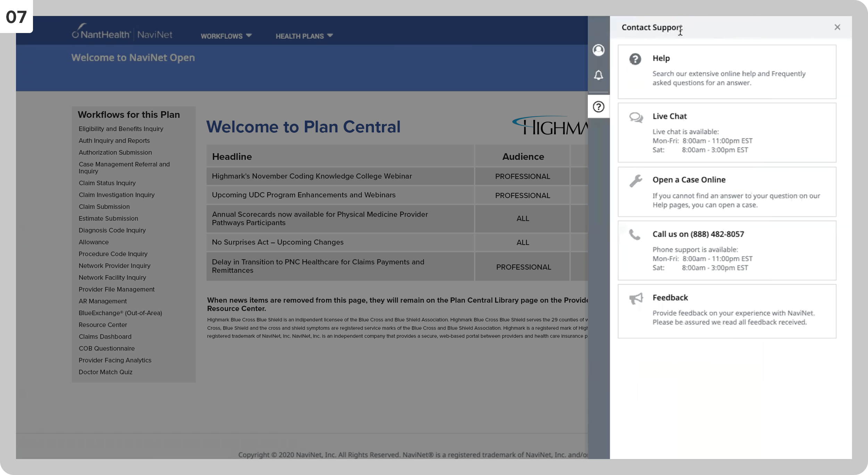
Task: Click the megaphone Feedback icon
Action: point(636,298)
